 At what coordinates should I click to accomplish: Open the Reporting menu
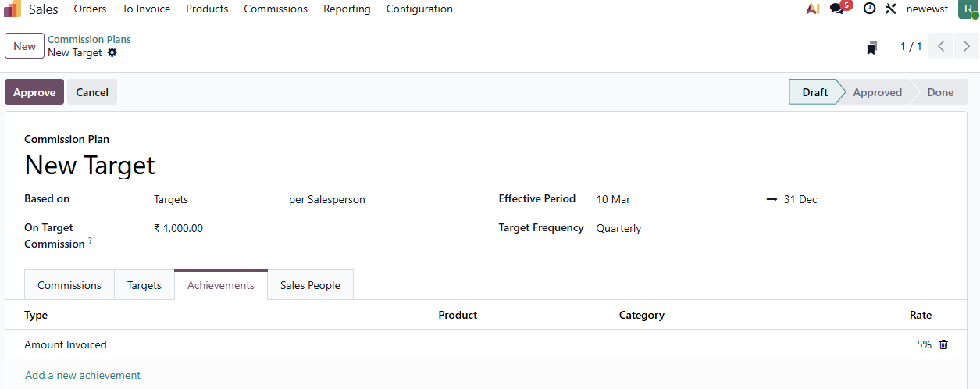coord(347,9)
